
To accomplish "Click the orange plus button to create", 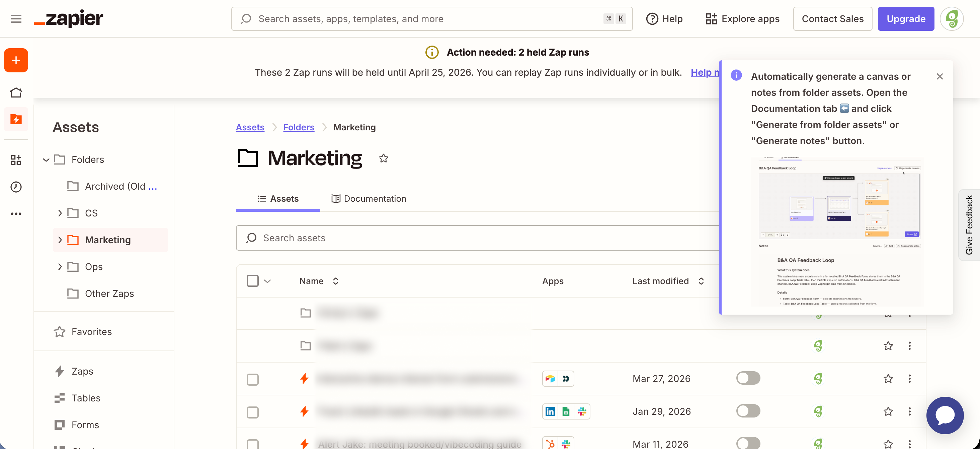I will pos(16,60).
